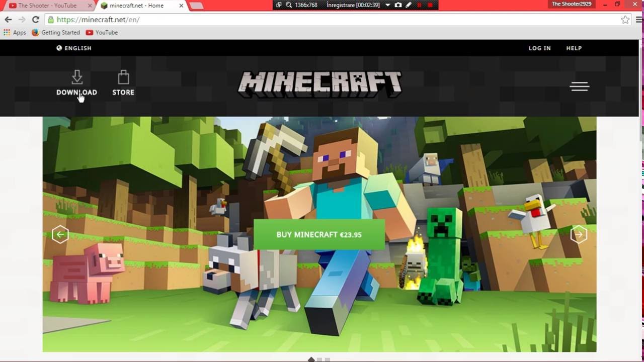644x362 pixels.
Task: Select third carousel indicator dot
Action: click(328, 360)
